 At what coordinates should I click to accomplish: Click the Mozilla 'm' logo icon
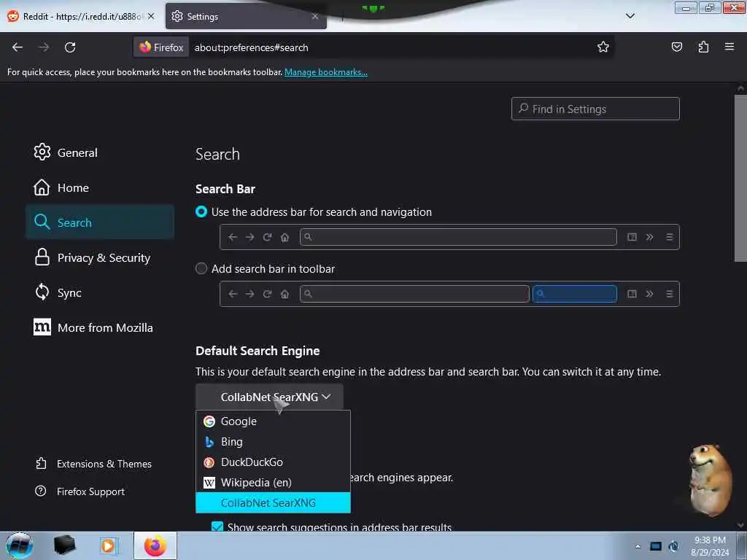(x=42, y=327)
